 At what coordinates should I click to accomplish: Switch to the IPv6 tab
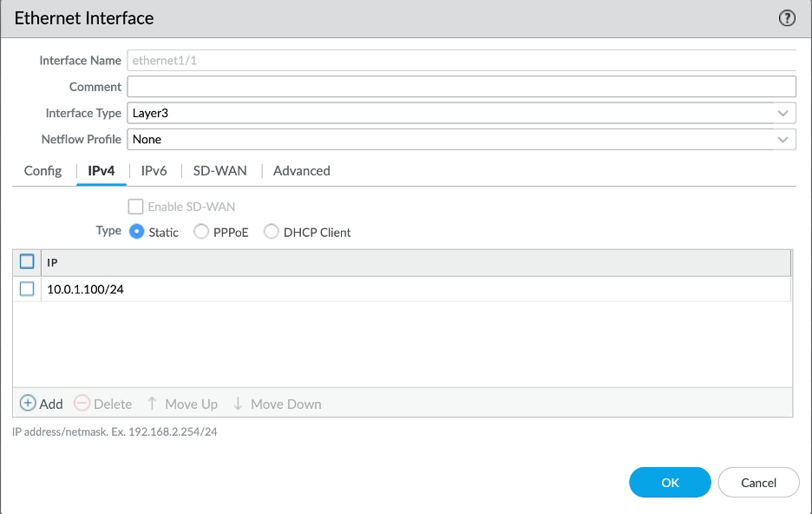click(x=153, y=170)
